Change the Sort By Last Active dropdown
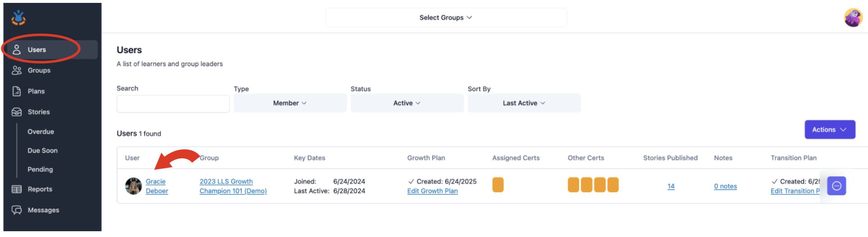 (524, 103)
